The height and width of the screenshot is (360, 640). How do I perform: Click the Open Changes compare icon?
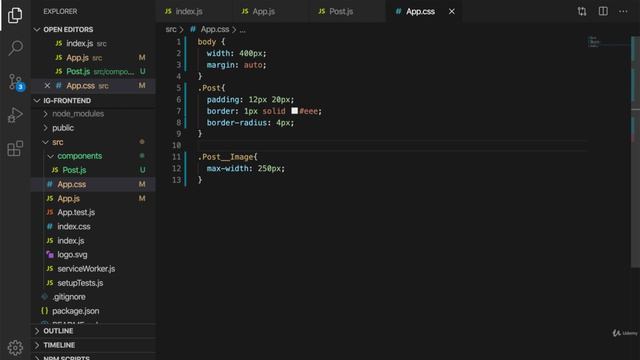coord(582,11)
